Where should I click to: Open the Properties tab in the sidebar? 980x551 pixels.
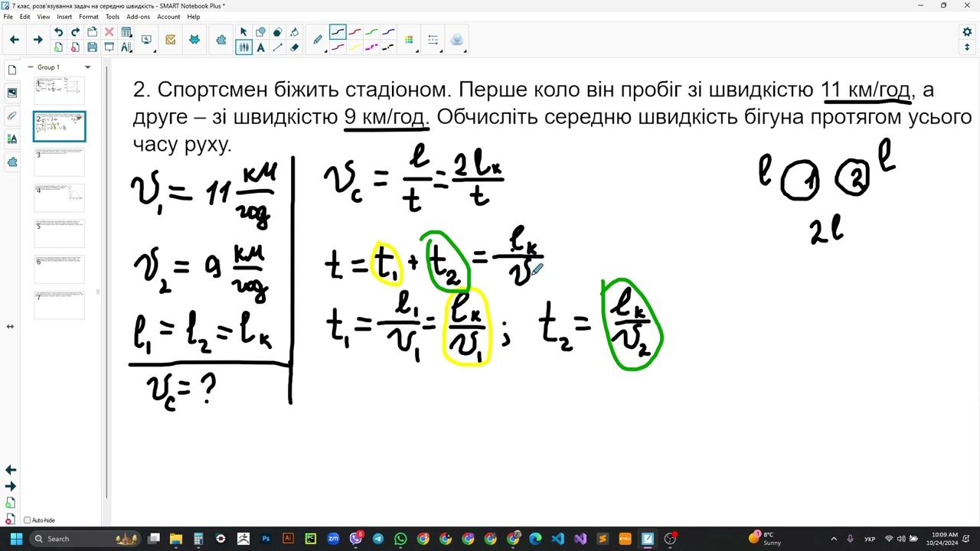pyautogui.click(x=12, y=139)
